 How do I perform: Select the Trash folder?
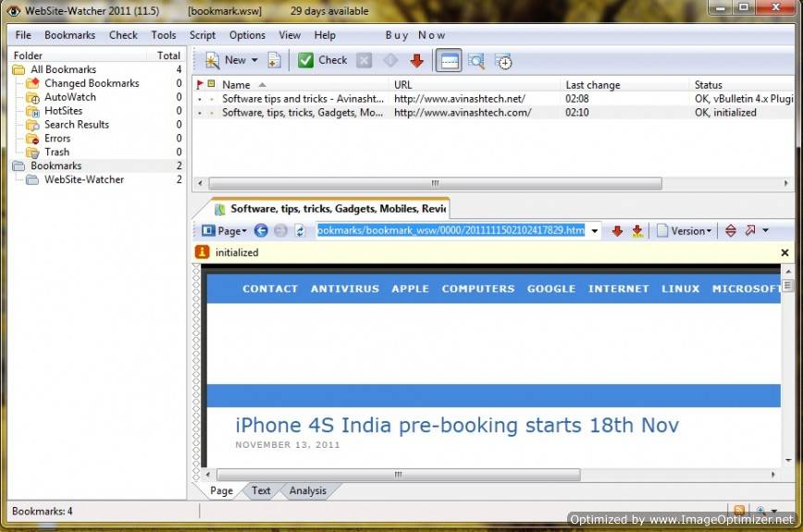56,152
